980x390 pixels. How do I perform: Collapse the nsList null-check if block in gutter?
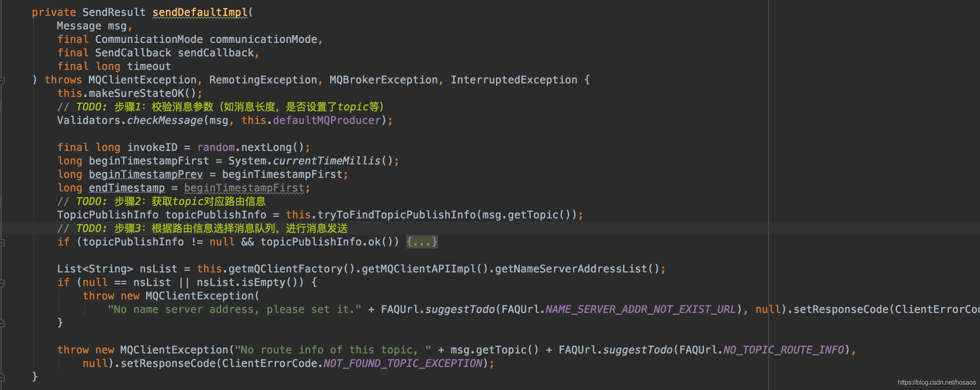click(2, 283)
